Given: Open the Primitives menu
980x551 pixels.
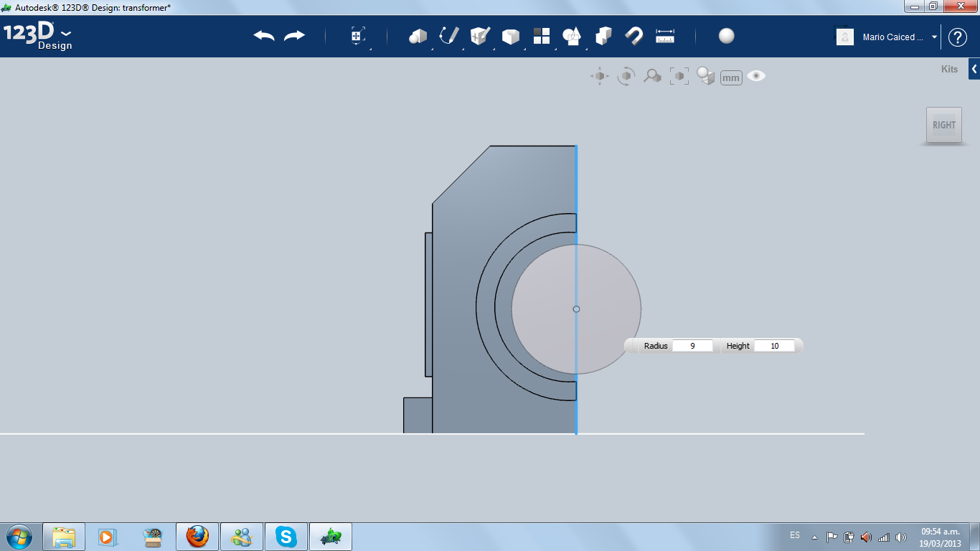Looking at the screenshot, I should coord(418,36).
